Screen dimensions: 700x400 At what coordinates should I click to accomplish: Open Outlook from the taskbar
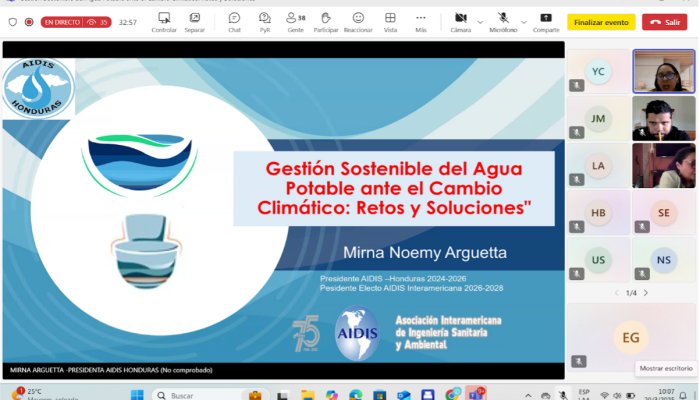[x=404, y=395]
